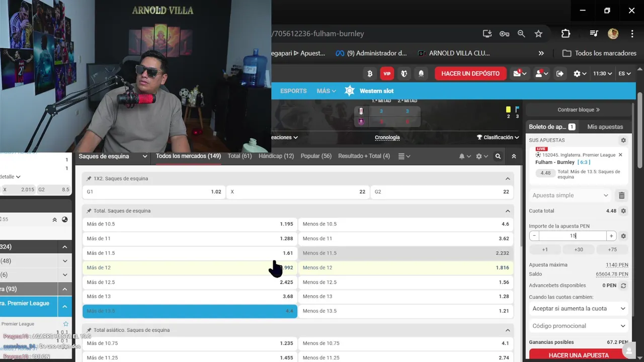Search markets with the magnifier icon
The width and height of the screenshot is (644, 362).
[x=498, y=156]
